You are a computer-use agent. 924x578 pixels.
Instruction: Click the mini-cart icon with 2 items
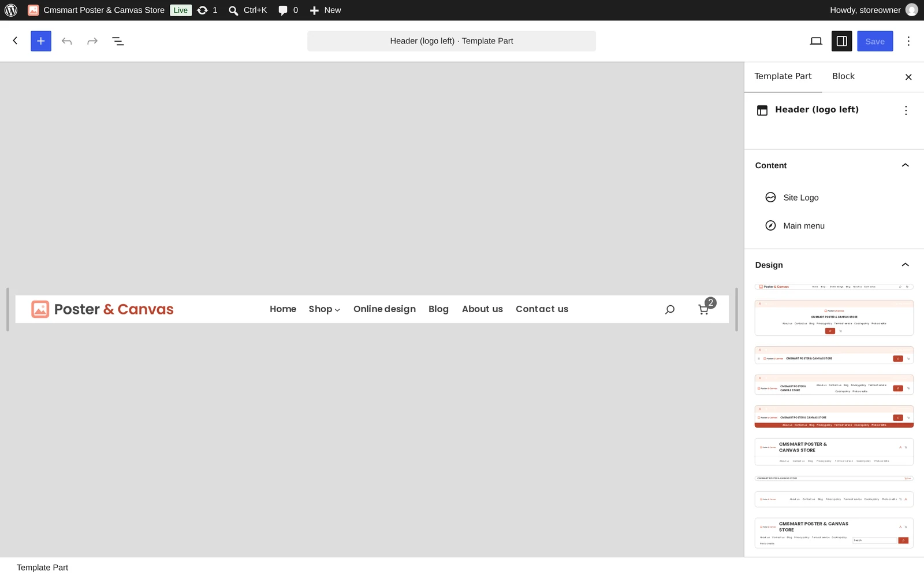(x=706, y=307)
